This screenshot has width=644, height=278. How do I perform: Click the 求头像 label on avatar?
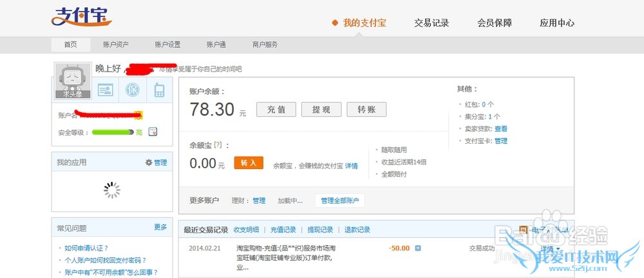pos(73,94)
